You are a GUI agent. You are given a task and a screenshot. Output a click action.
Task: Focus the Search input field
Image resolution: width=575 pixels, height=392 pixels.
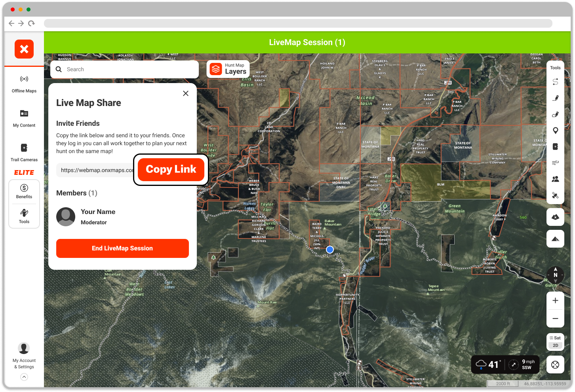[124, 69]
